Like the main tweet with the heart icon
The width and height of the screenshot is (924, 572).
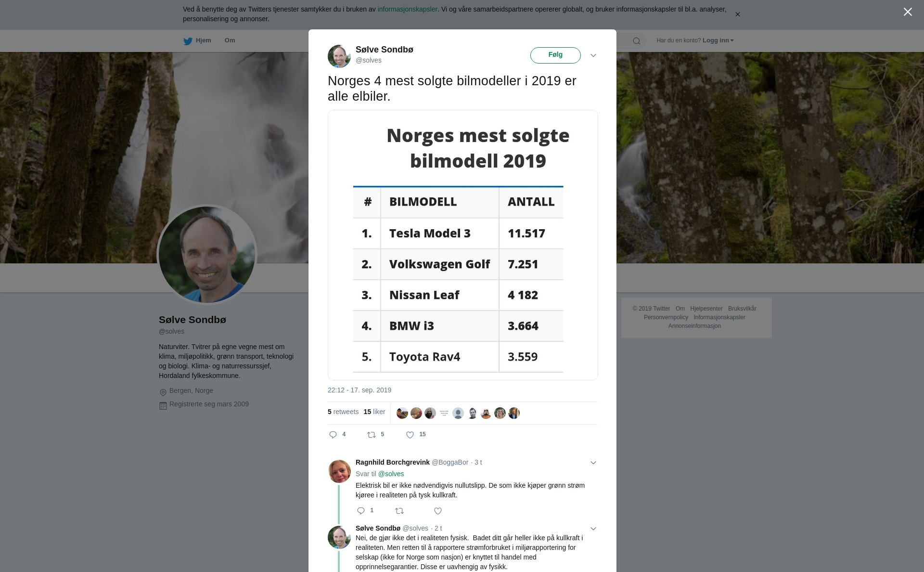[410, 435]
